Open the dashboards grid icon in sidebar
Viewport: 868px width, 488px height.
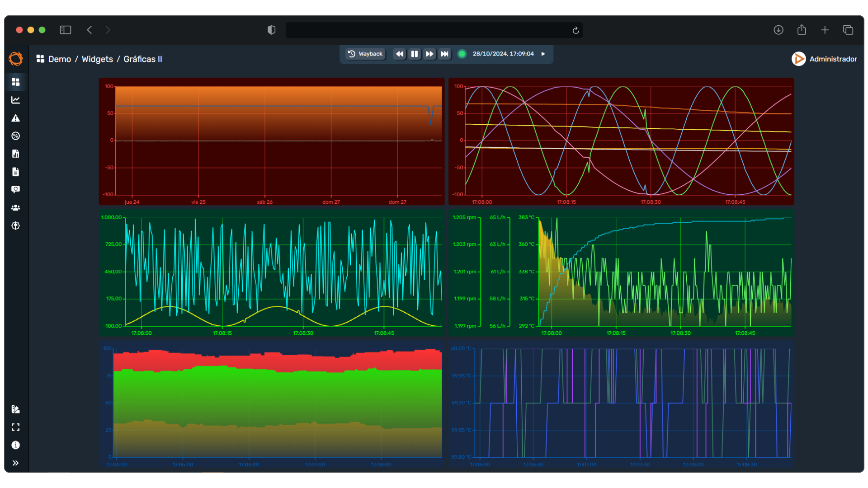tap(15, 82)
